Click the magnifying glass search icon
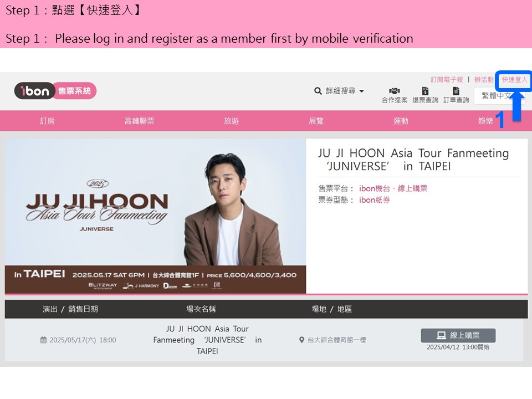Image resolution: width=532 pixels, height=399 pixels. (318, 91)
